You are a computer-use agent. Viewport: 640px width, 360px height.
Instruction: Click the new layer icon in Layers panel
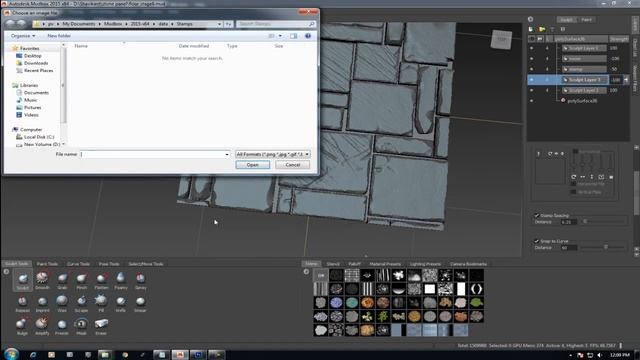coord(531,29)
